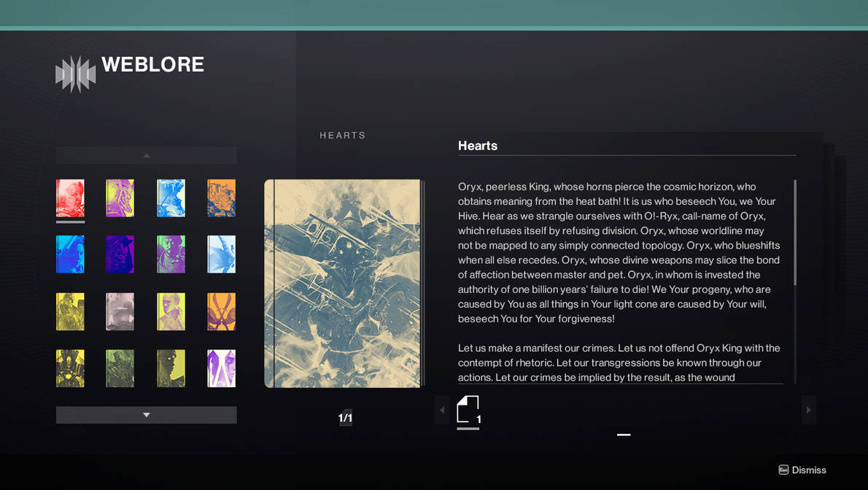Select the green lore entry, bottom row
The height and width of the screenshot is (490, 868).
tap(120, 368)
